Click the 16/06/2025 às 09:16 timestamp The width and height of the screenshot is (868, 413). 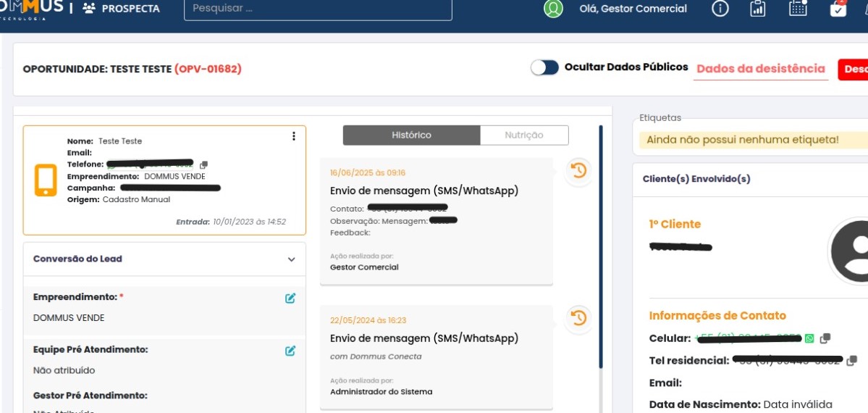368,173
